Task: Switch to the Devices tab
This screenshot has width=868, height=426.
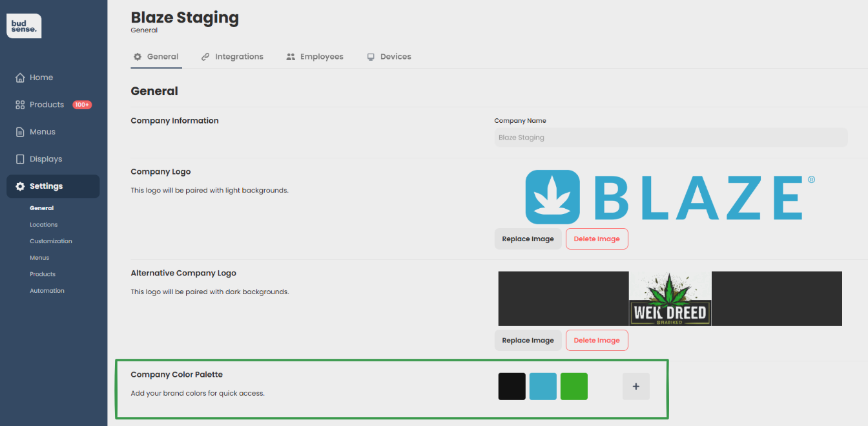Action: pos(389,57)
